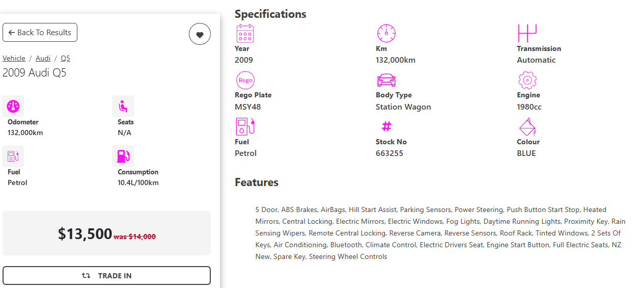
Task: Open the Vehicle breadcrumb link
Action: click(14, 58)
